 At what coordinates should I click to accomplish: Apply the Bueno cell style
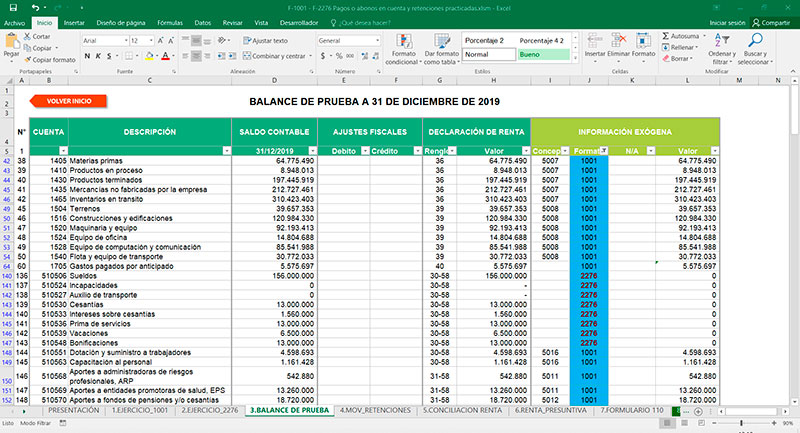tap(543, 55)
